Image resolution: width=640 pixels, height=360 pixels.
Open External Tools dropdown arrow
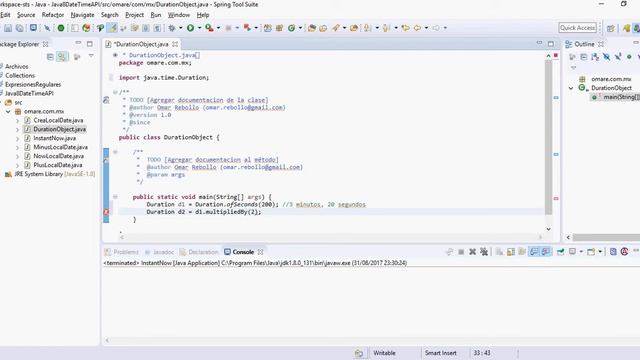coord(218,28)
